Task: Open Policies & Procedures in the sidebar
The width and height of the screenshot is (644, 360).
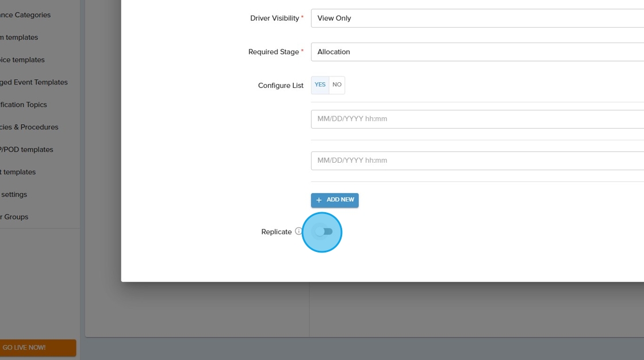Action: tap(29, 127)
